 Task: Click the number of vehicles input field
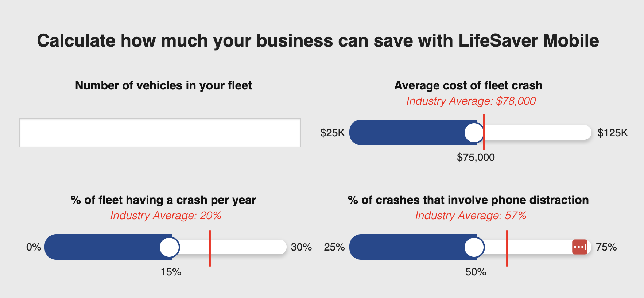[160, 133]
